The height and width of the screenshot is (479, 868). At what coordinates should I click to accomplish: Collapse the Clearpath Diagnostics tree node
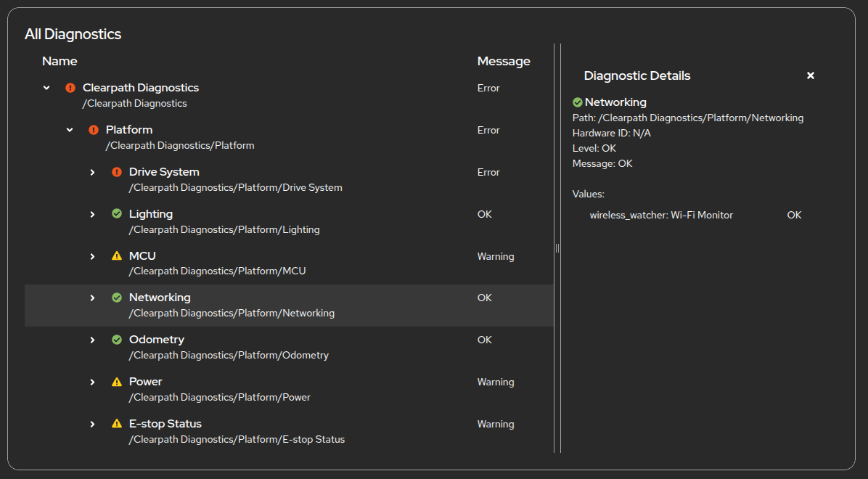coord(47,88)
